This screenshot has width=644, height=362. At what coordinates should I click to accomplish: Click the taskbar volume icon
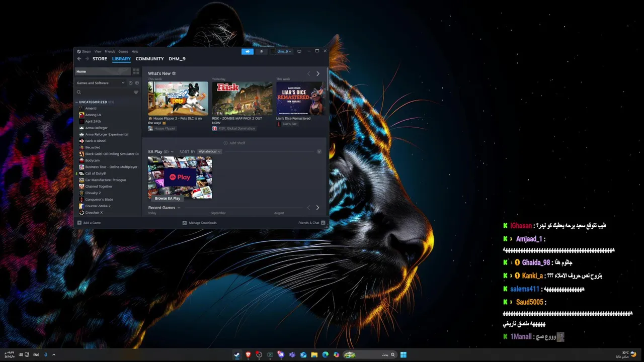(21, 354)
